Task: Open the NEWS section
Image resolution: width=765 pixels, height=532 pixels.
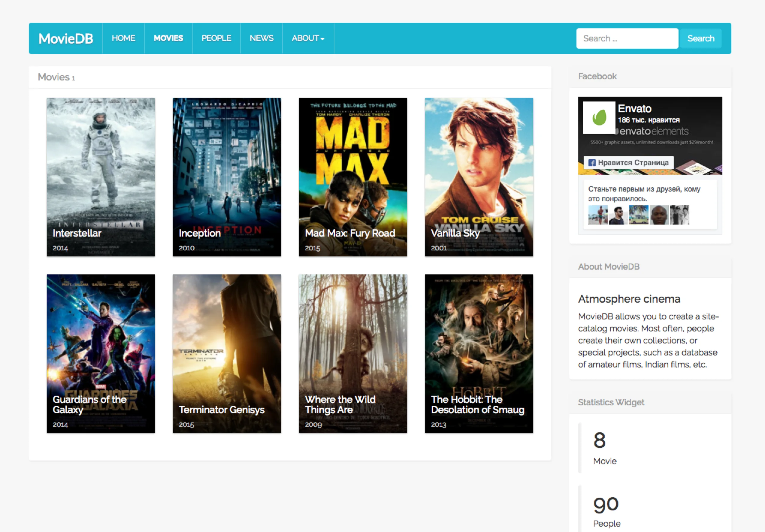Action: click(262, 38)
